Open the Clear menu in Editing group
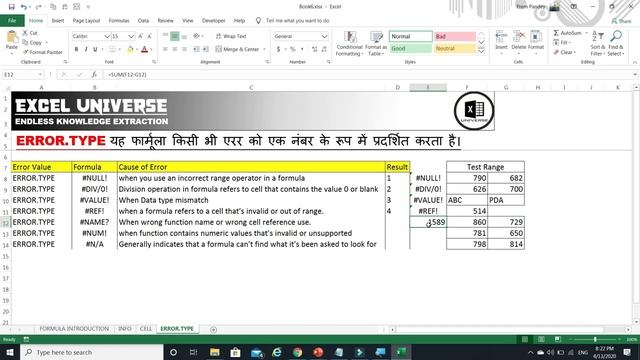This screenshot has width=640, height=360. [564, 52]
